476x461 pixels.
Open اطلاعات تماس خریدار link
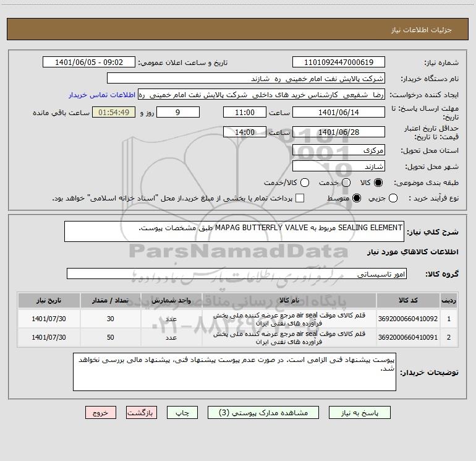point(102,95)
